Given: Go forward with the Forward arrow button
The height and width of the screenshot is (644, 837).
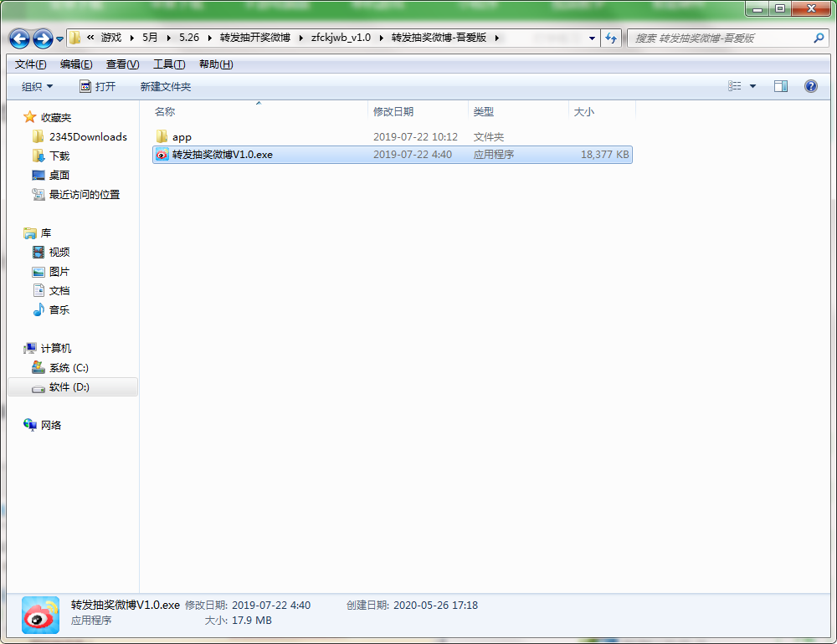Looking at the screenshot, I should [x=43, y=38].
